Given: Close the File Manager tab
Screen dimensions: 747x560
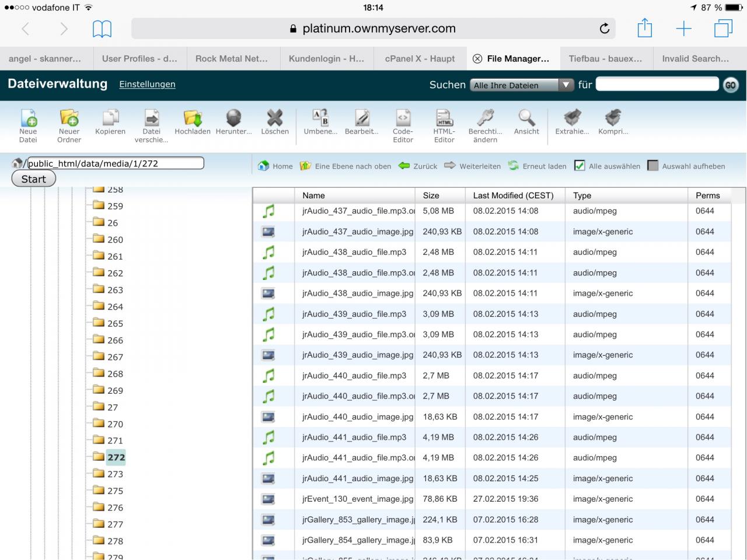Looking at the screenshot, I should click(x=477, y=59).
